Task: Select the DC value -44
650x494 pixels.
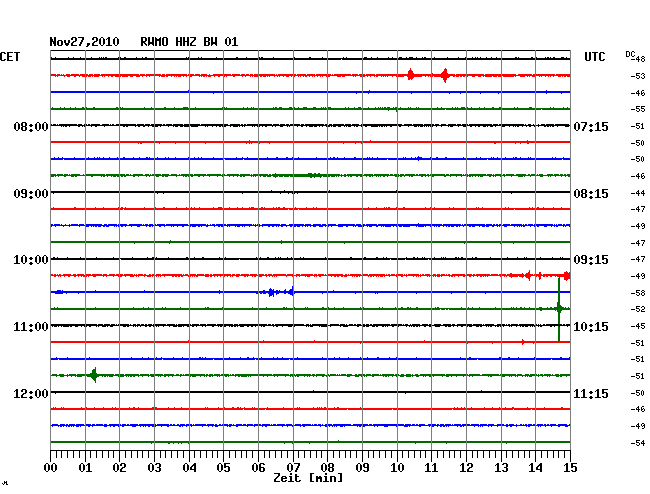Action: point(638,193)
